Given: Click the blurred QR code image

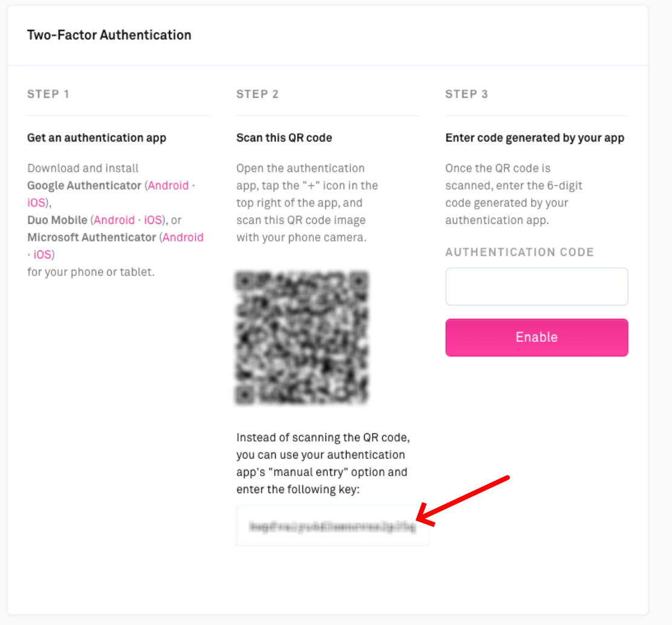Looking at the screenshot, I should 302,338.
